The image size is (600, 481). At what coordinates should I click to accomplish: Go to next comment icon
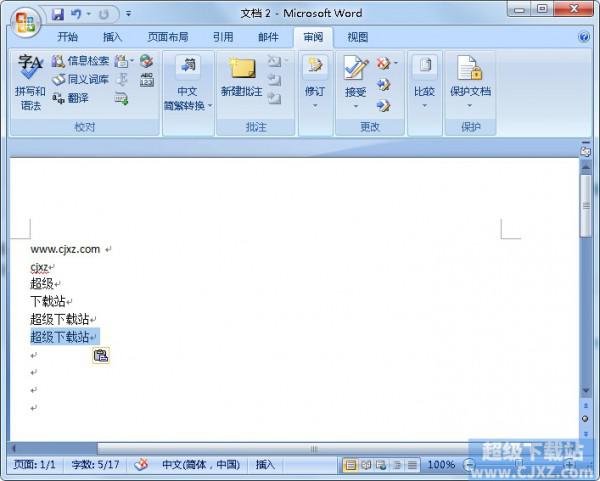(274, 98)
